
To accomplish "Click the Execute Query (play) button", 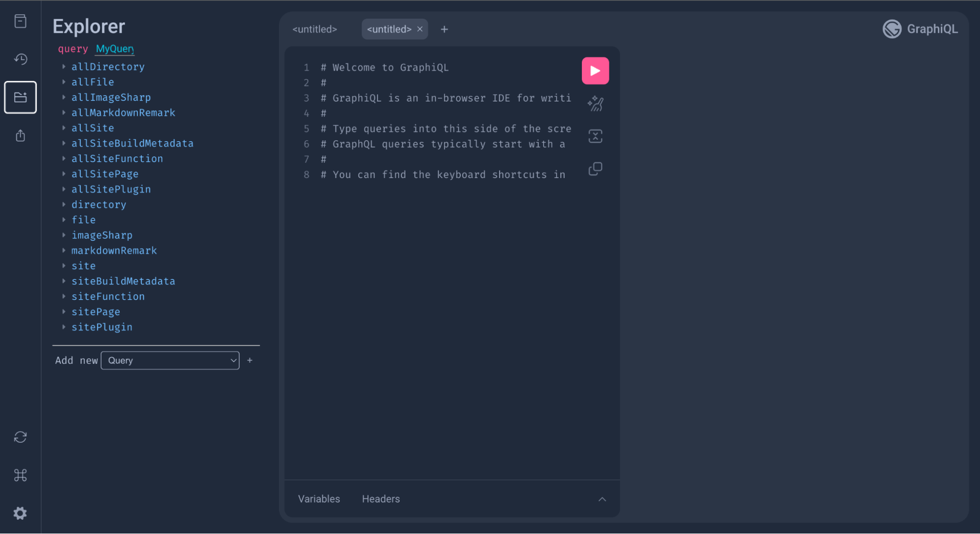I will [595, 71].
